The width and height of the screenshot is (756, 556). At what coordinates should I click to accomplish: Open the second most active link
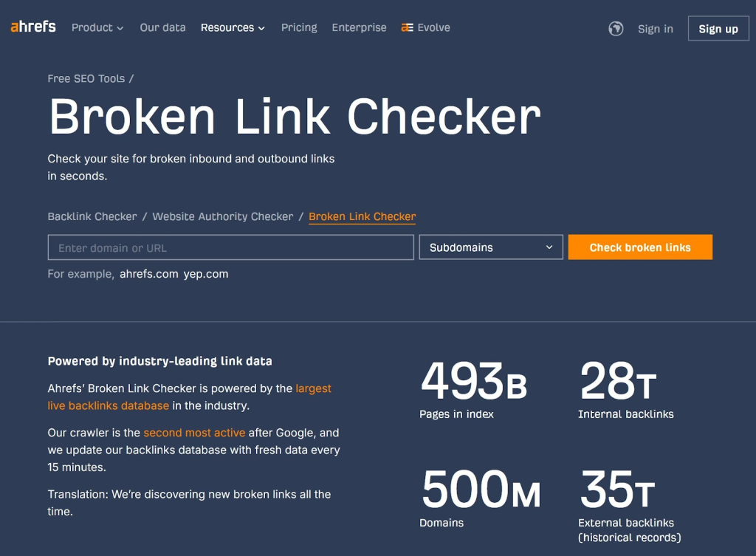[194, 433]
